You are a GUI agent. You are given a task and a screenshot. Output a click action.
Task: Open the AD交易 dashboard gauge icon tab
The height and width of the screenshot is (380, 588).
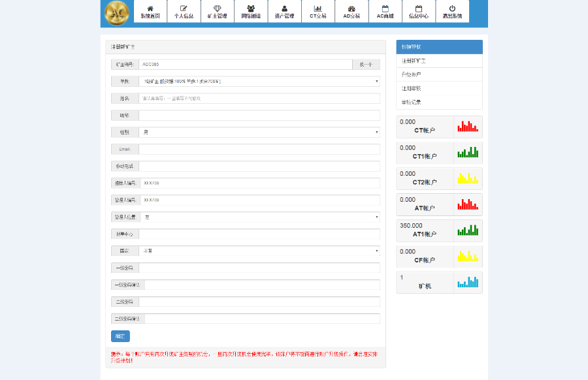point(351,12)
